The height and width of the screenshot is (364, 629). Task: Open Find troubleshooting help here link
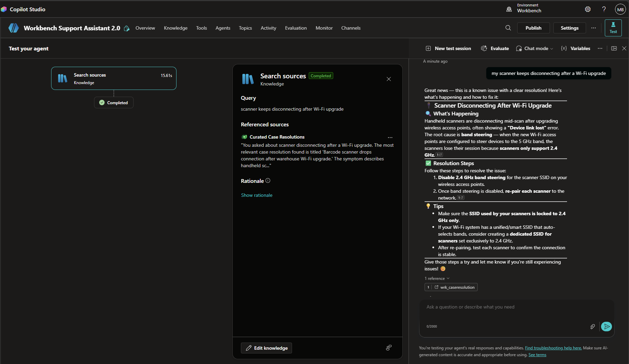(553, 348)
